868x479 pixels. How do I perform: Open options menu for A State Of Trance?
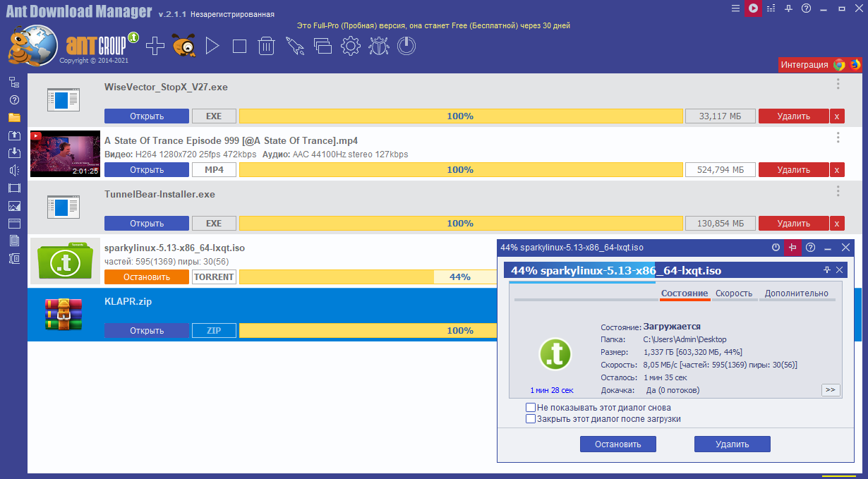838,138
